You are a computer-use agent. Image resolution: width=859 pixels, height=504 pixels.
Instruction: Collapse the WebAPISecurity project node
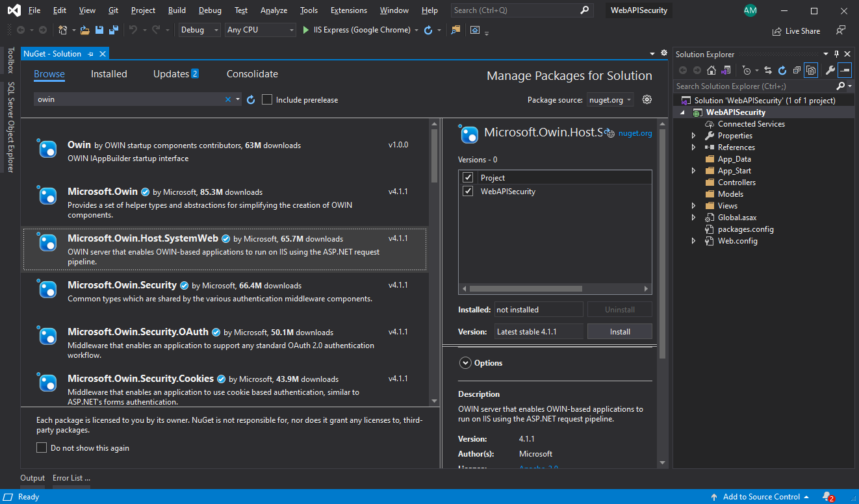click(682, 112)
